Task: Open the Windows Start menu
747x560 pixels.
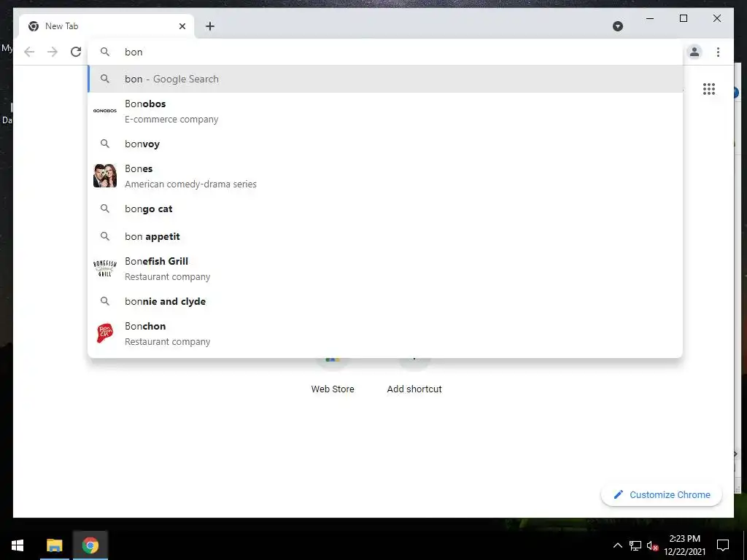Action: pyautogui.click(x=18, y=545)
